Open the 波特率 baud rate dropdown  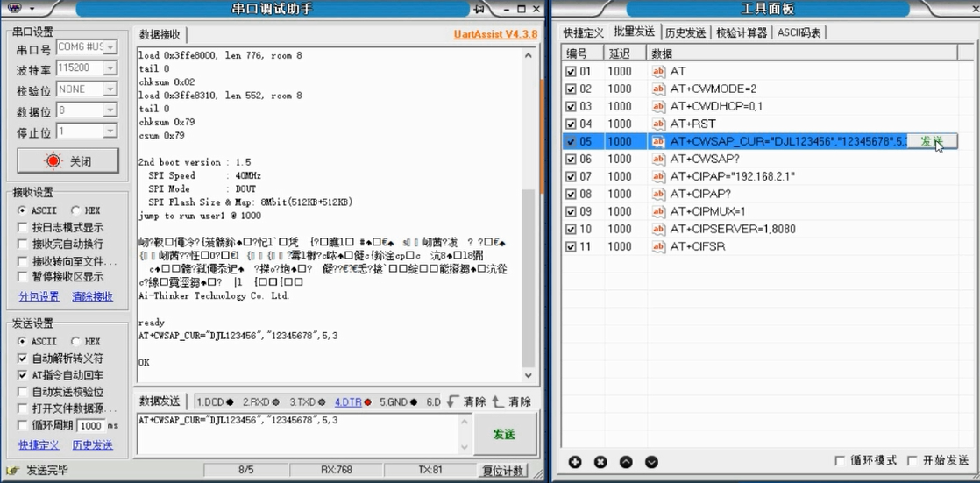click(110, 68)
